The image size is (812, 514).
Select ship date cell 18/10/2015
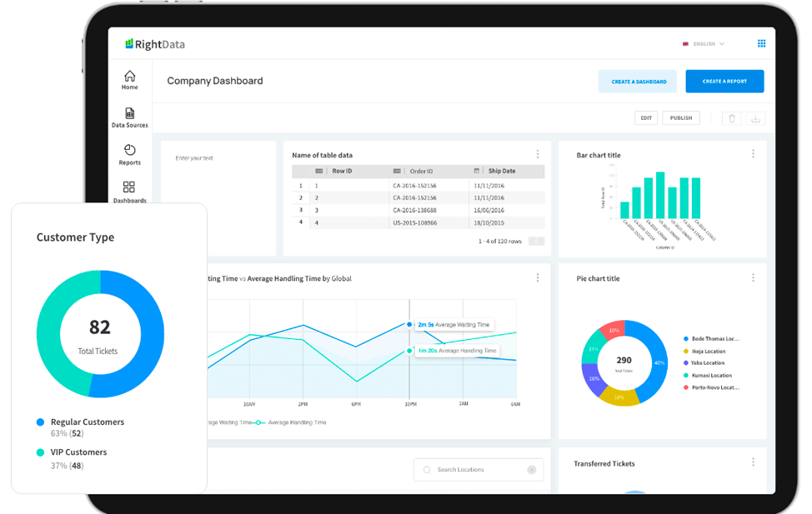point(489,223)
